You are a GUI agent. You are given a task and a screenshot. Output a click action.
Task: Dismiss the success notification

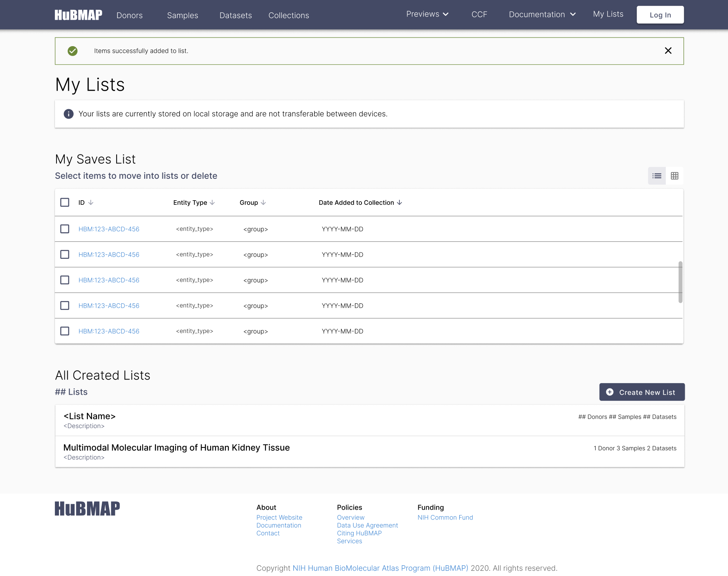668,51
